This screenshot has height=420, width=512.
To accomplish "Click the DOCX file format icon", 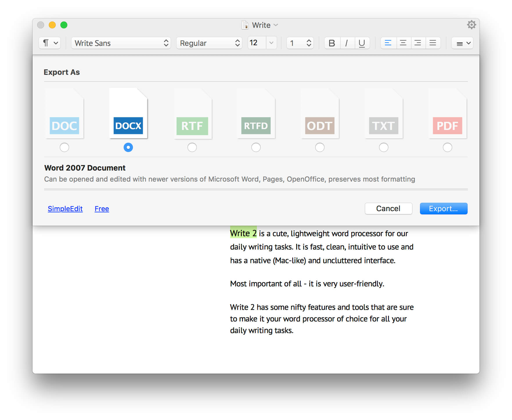I will [x=128, y=113].
